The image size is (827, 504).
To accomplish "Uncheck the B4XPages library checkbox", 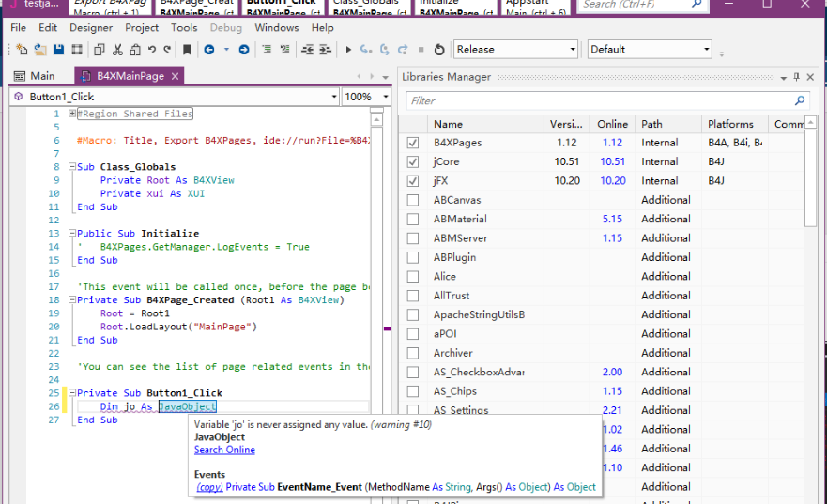I will [413, 143].
